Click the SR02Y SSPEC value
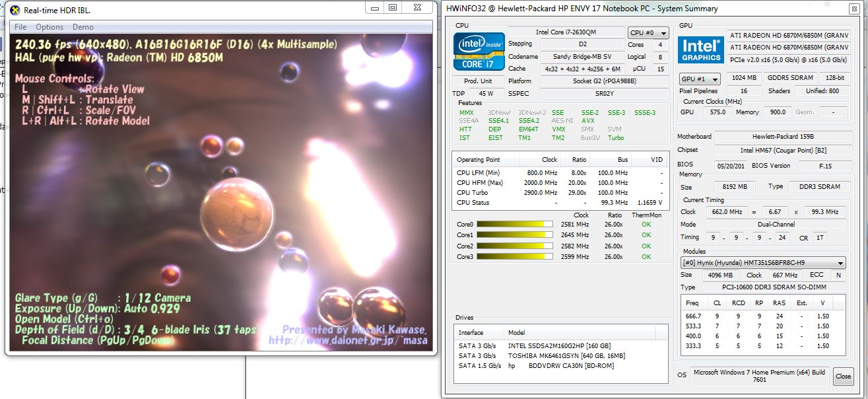868x399 pixels. coord(605,94)
